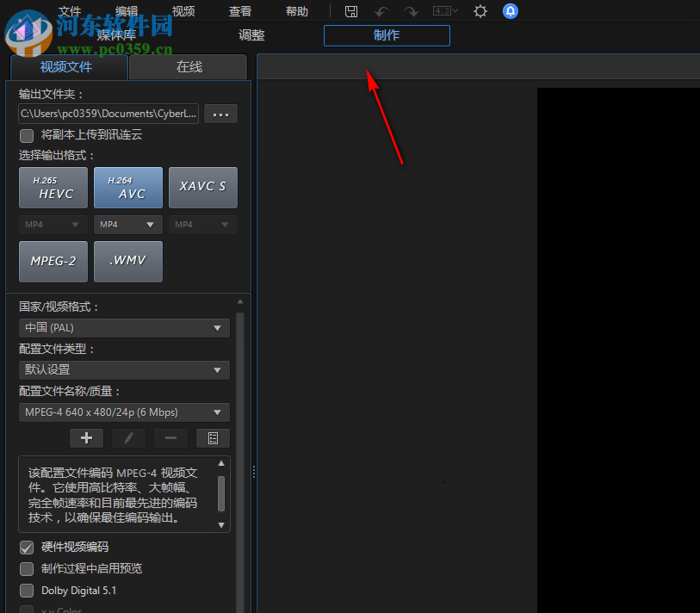
Task: Enable 制作过程中启用预览 option
Action: (27, 568)
